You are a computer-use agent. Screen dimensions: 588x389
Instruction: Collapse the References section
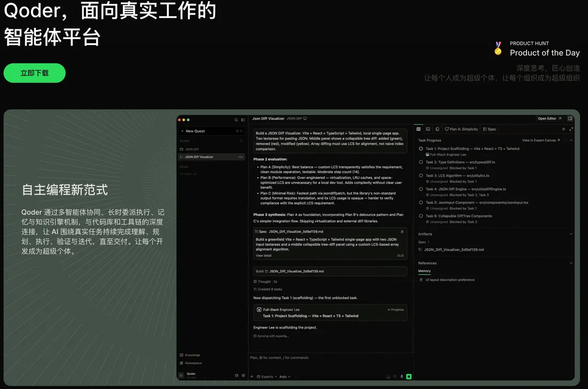(x=571, y=263)
